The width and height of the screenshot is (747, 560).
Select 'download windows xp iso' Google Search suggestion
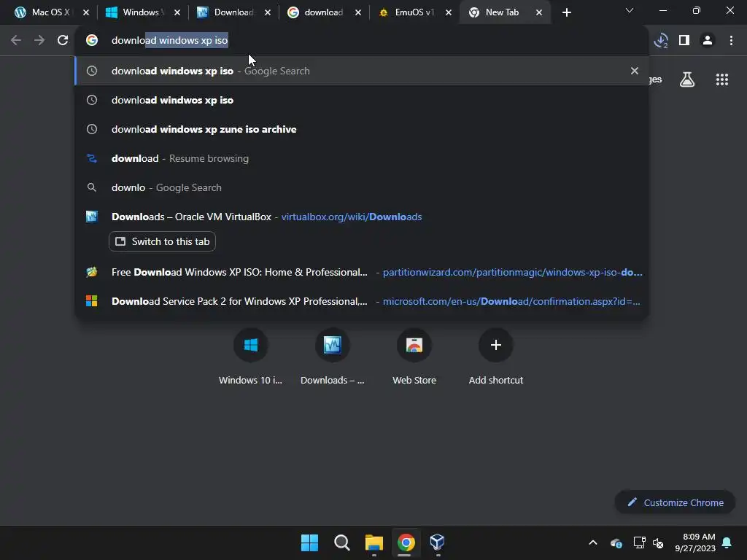point(362,71)
